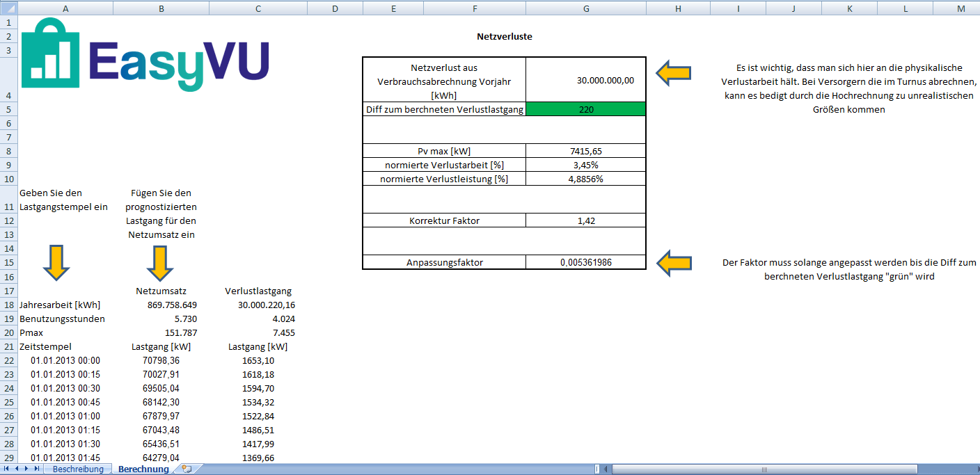Click the Pmax value 151.787
The width and height of the screenshot is (980, 475).
click(x=161, y=332)
